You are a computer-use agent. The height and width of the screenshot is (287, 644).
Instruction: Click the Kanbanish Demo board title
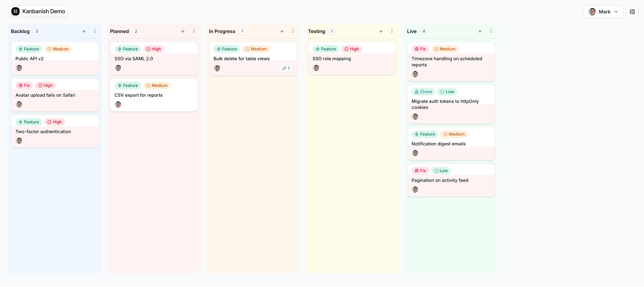44,11
